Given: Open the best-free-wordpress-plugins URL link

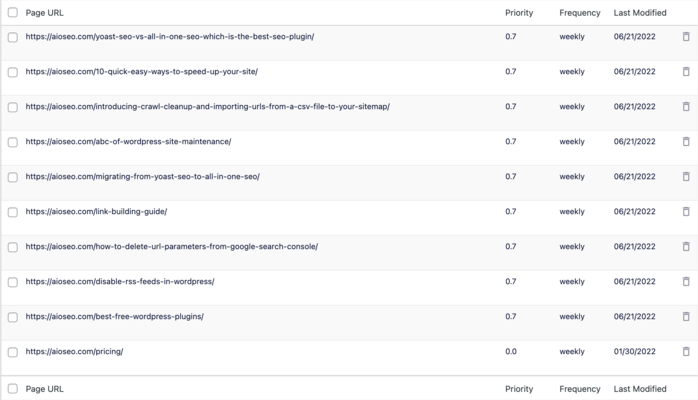Looking at the screenshot, I should (114, 316).
